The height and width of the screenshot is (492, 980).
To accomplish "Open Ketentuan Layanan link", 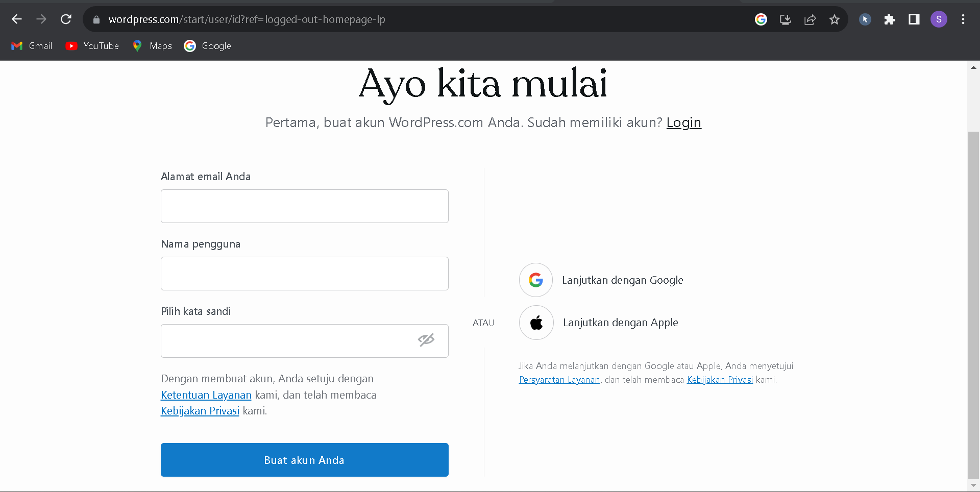I will 206,395.
